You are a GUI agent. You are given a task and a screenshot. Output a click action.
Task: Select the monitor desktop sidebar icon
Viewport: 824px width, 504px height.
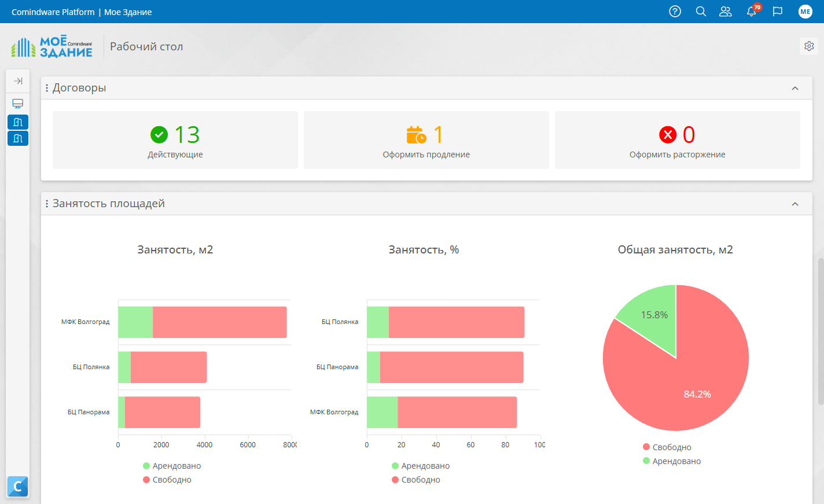coord(18,104)
